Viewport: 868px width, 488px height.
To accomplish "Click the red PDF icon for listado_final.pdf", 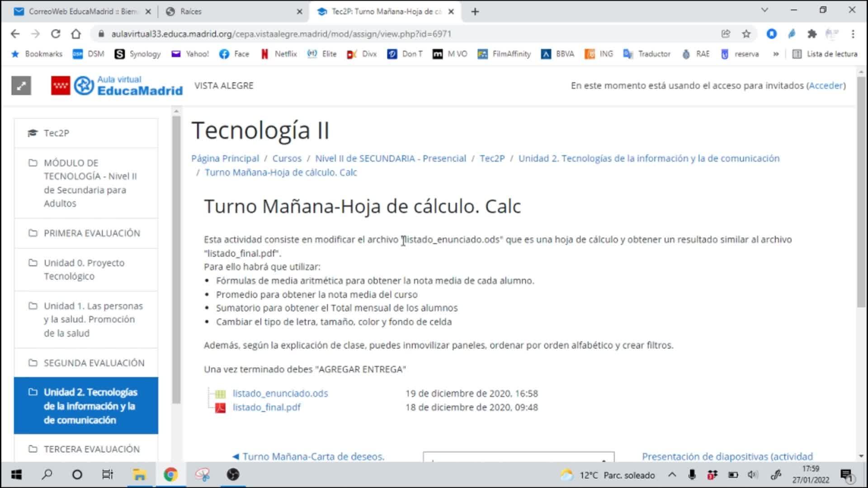I will click(x=220, y=408).
